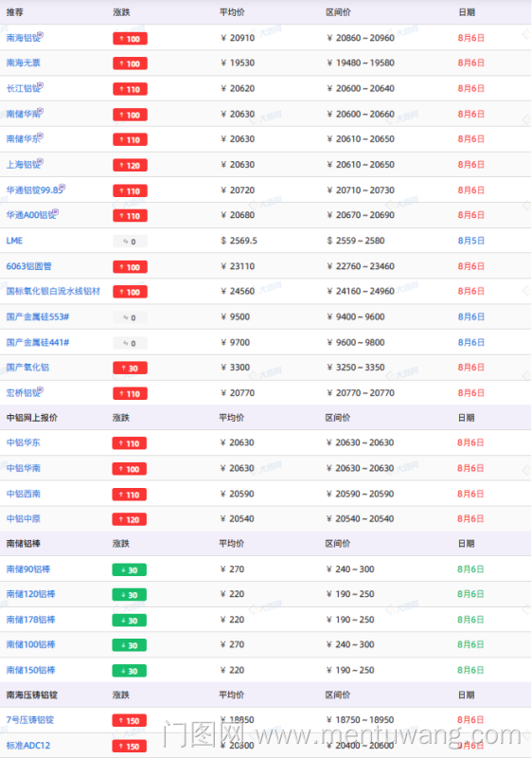This screenshot has height=758, width=532.
Task: Open the 南储120铝棒 link
Action: (x=30, y=594)
